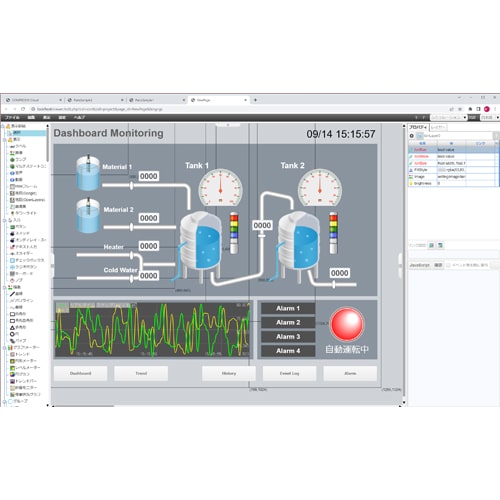Screen dimensions: 500x500
Task: Click the Alarm 3 button
Action: pos(288,337)
